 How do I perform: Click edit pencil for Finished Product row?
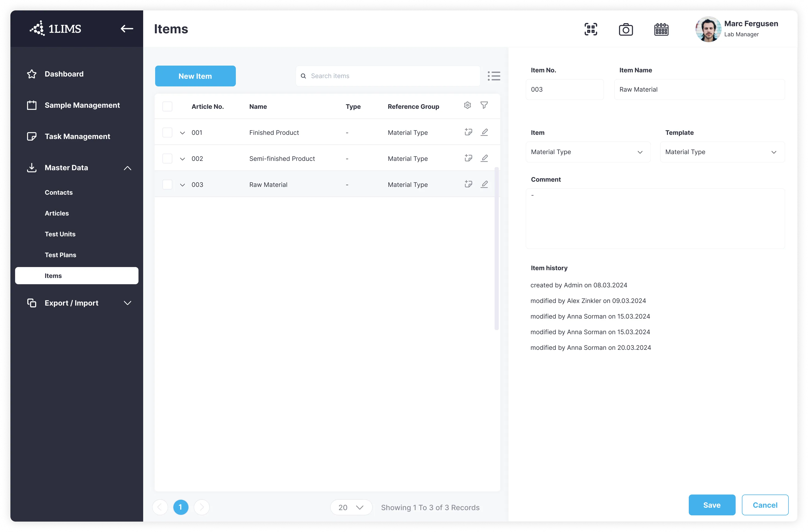pos(484,132)
